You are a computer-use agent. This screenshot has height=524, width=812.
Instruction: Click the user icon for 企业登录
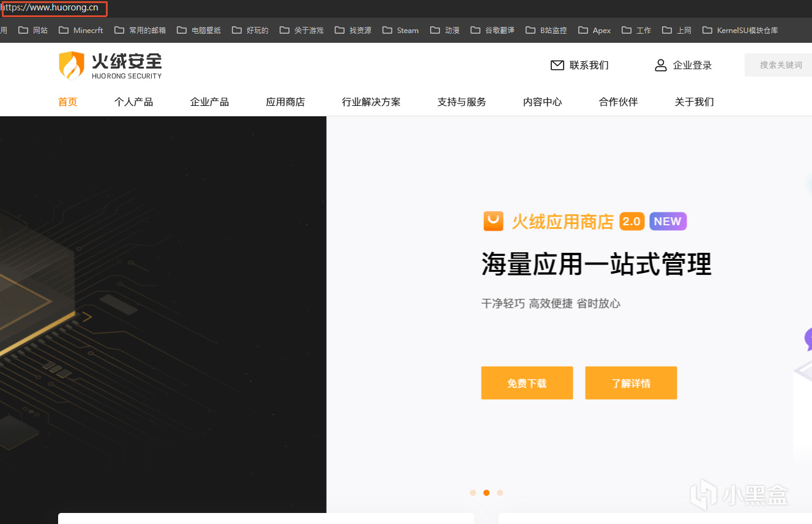pyautogui.click(x=660, y=65)
